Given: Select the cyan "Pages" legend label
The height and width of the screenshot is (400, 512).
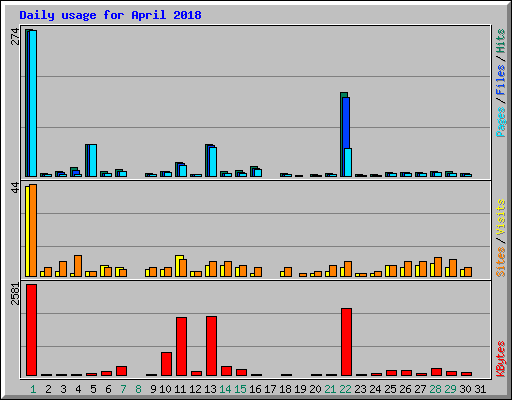Looking at the screenshot, I should coord(500,122).
